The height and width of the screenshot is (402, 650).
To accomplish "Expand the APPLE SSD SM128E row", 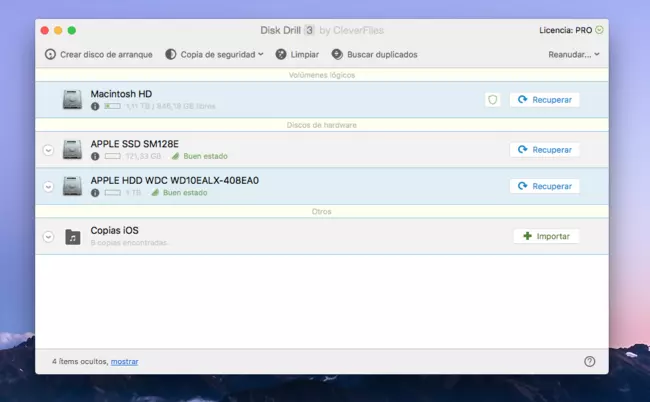I will click(49, 150).
